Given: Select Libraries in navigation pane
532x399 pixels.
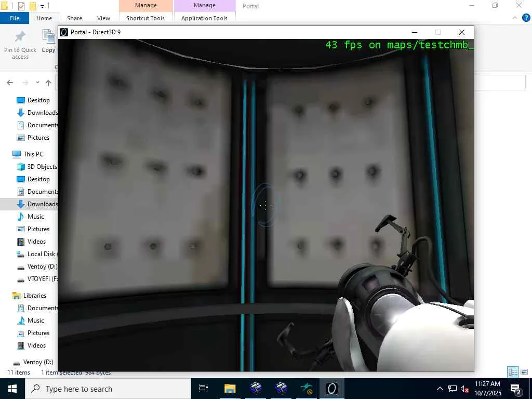Looking at the screenshot, I should pos(35,296).
